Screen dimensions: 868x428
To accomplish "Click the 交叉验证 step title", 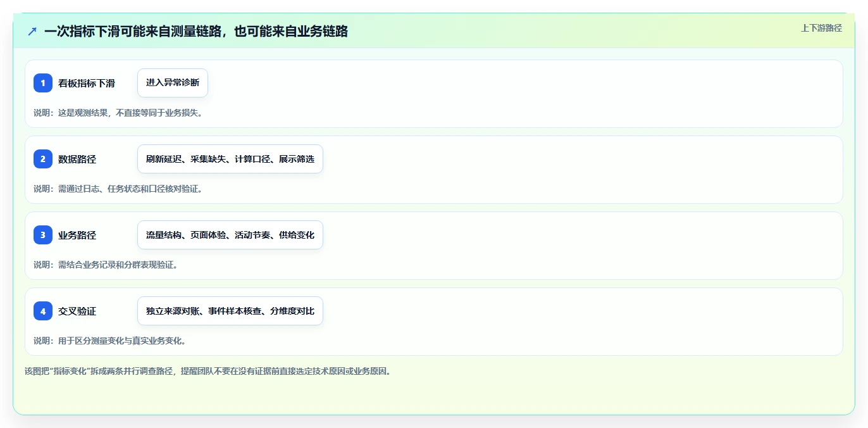I will [77, 311].
